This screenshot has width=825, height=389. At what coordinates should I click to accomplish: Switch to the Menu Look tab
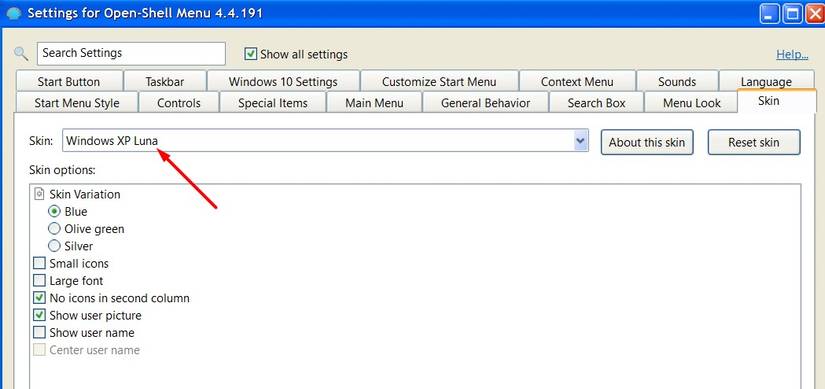(x=692, y=103)
